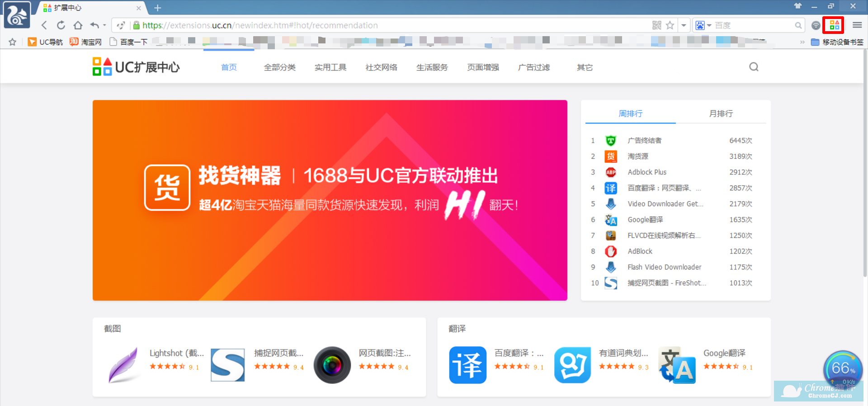Click the UC Browser squirrel logo
Viewport: 868px width, 406px height.
point(17,15)
